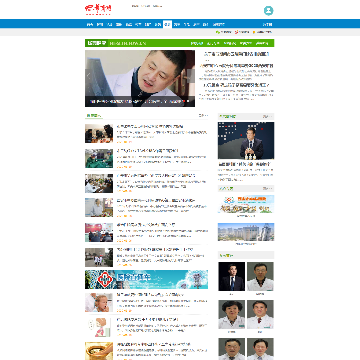Open the sidebar hospital buildings photo
Image resolution: width=360 pixels, height=360 pixels.
point(246,232)
